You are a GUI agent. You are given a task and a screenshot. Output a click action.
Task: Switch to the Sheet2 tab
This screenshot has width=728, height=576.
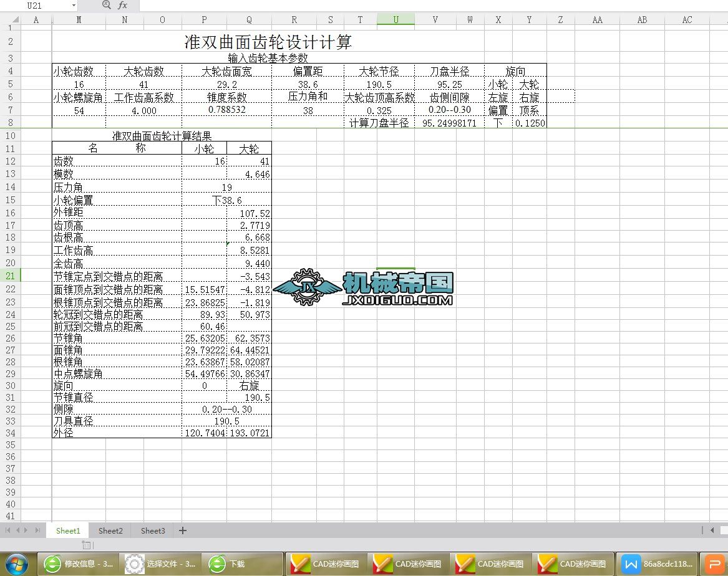(x=110, y=530)
